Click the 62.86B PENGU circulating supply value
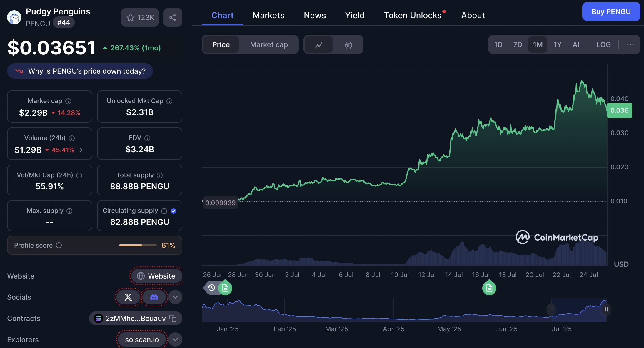Screen dimensions: 644x348 tap(140, 222)
